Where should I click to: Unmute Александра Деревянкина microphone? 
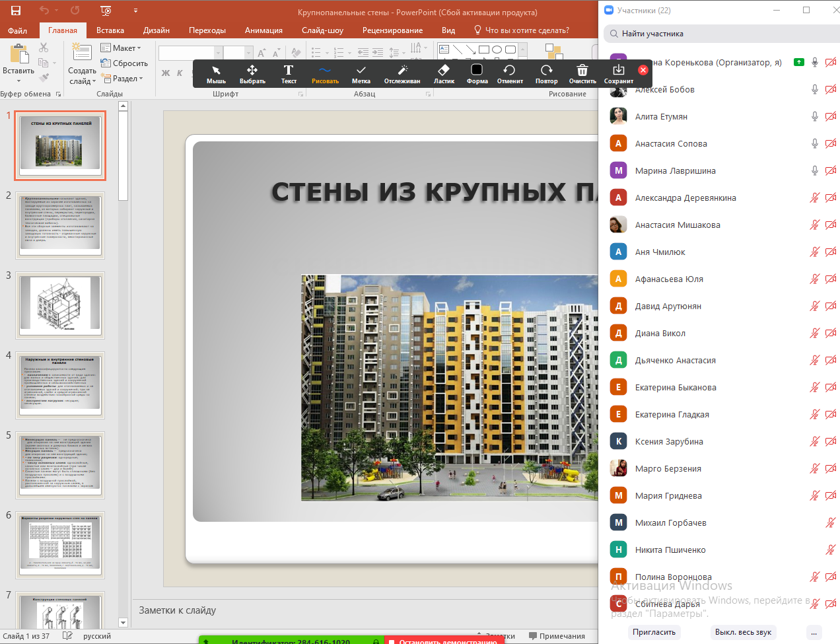[x=815, y=197]
